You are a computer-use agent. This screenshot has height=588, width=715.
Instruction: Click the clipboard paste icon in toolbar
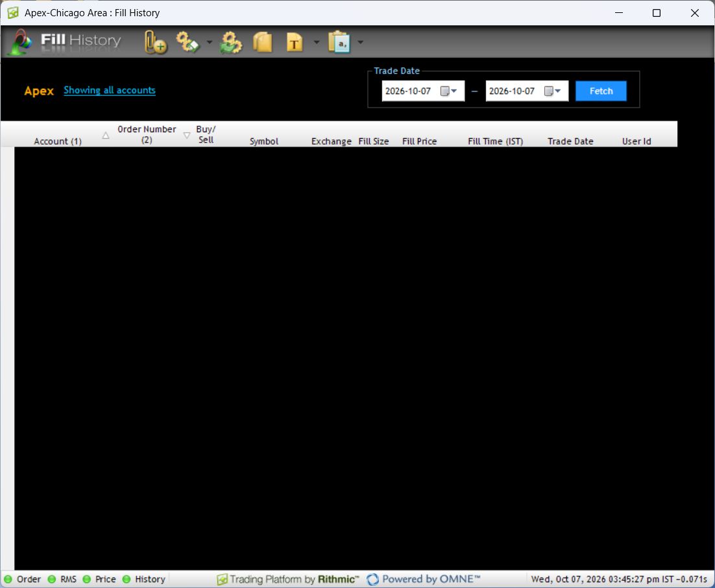pyautogui.click(x=339, y=42)
